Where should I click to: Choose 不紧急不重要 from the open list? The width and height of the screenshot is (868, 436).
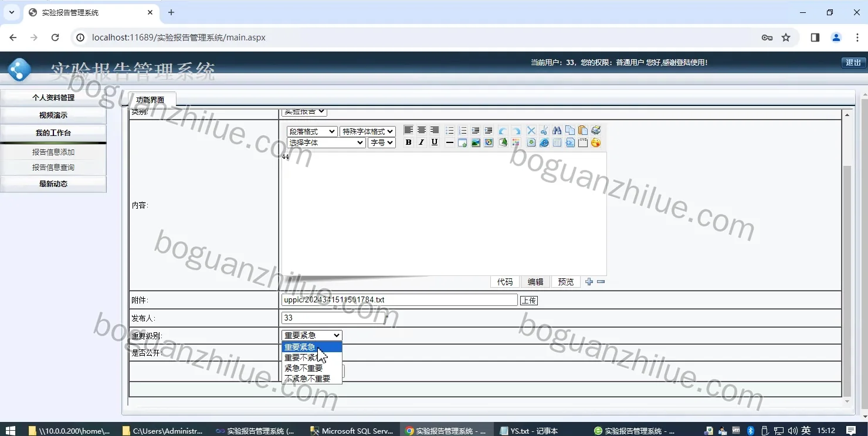[311, 379]
